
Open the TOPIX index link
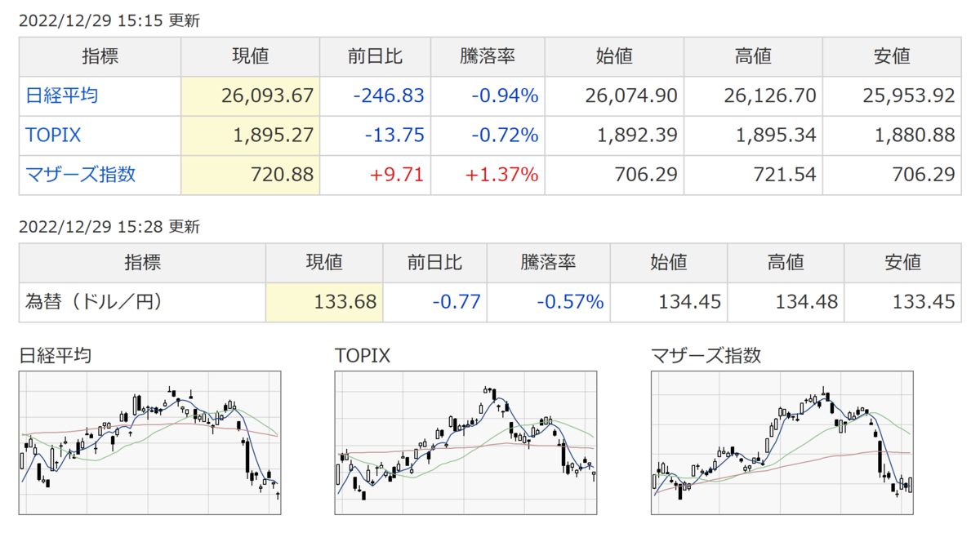pos(53,135)
